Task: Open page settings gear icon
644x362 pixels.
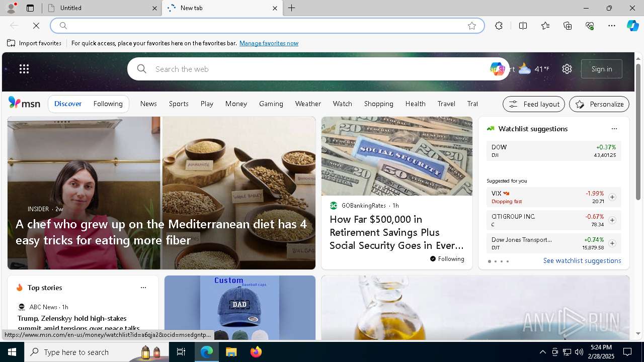Action: [x=567, y=69]
